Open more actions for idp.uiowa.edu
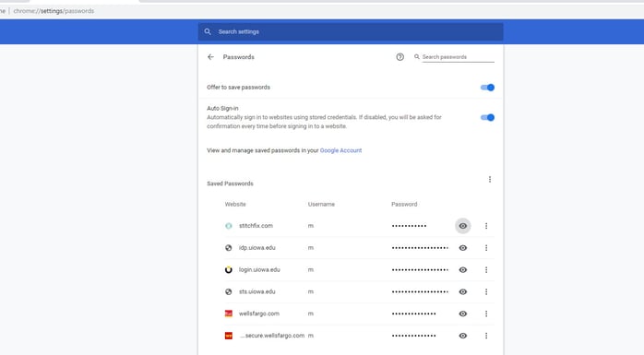 pyautogui.click(x=486, y=248)
